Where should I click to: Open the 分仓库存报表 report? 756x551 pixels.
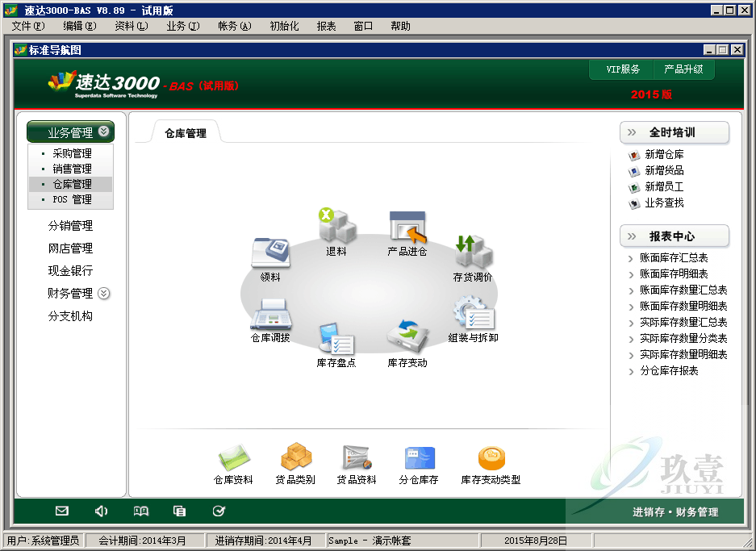669,371
